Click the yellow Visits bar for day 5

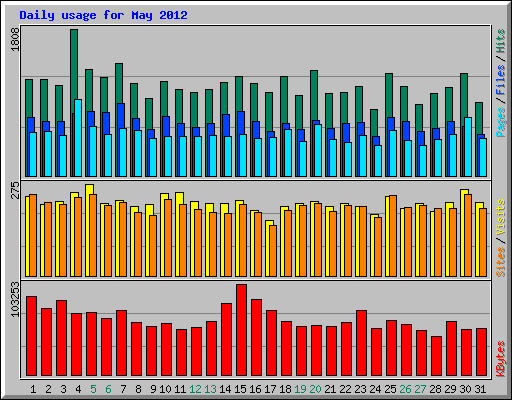[88, 230]
